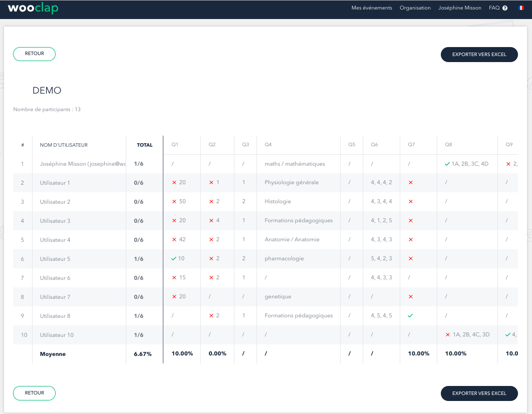Click the Q7 column header

pyautogui.click(x=411, y=145)
